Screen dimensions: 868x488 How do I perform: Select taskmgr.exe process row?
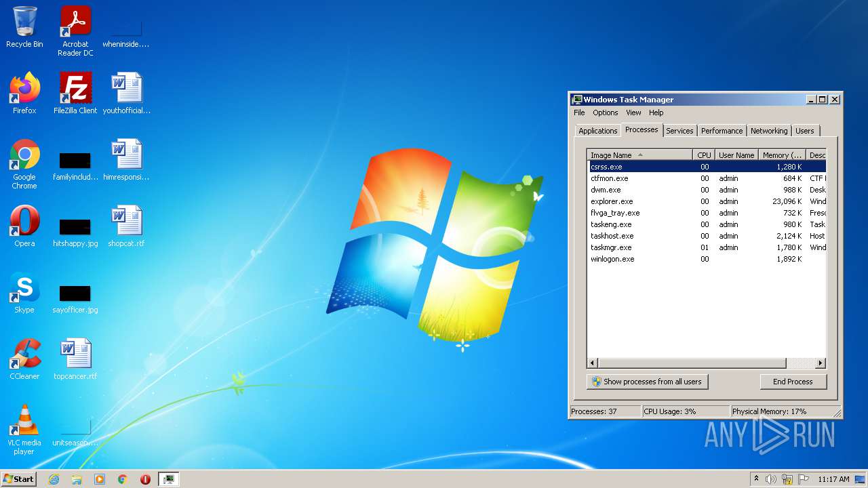point(707,247)
